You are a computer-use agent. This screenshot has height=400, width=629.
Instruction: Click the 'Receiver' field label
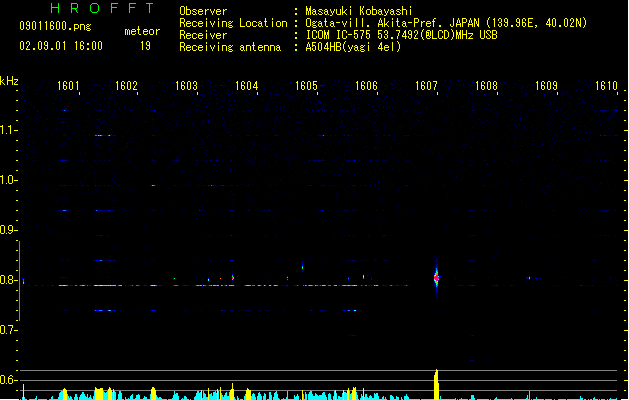pyautogui.click(x=203, y=35)
